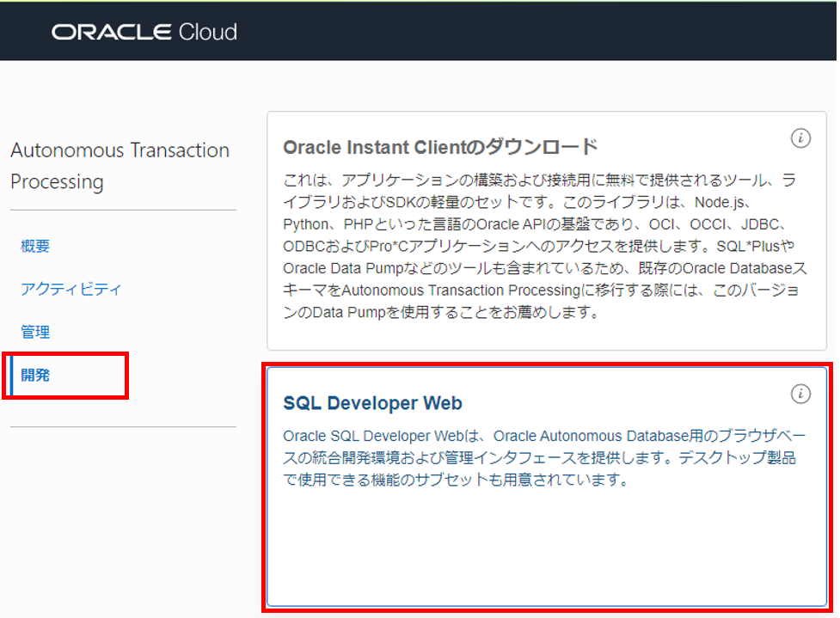Open the 概要 section
The height and width of the screenshot is (618, 840).
coord(34,245)
